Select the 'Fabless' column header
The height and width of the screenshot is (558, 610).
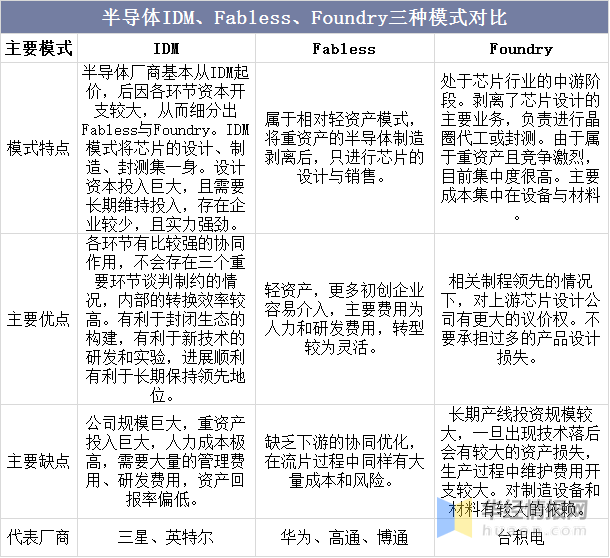click(x=344, y=49)
